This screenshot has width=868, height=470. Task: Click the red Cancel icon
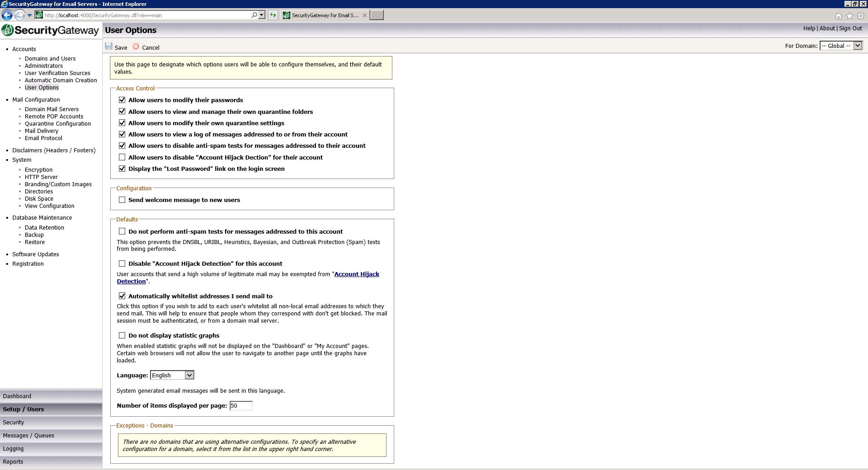point(136,47)
